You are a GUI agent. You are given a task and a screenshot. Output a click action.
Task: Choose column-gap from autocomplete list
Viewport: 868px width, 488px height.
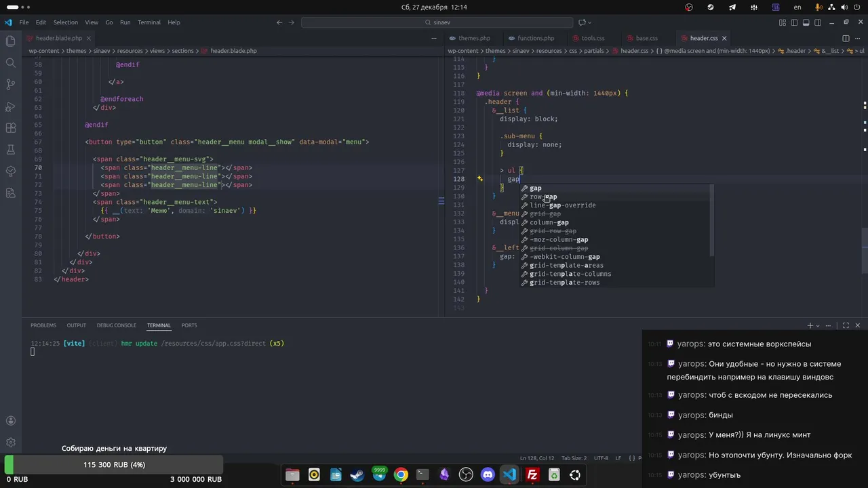tap(616, 222)
